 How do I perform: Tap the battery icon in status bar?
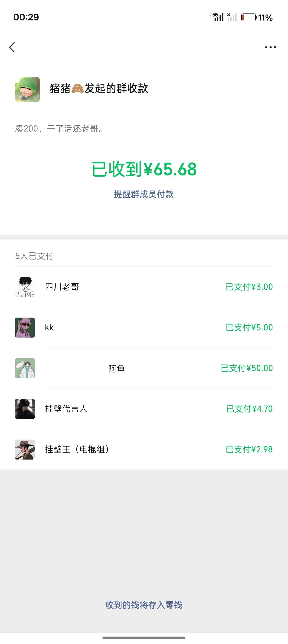coord(249,17)
